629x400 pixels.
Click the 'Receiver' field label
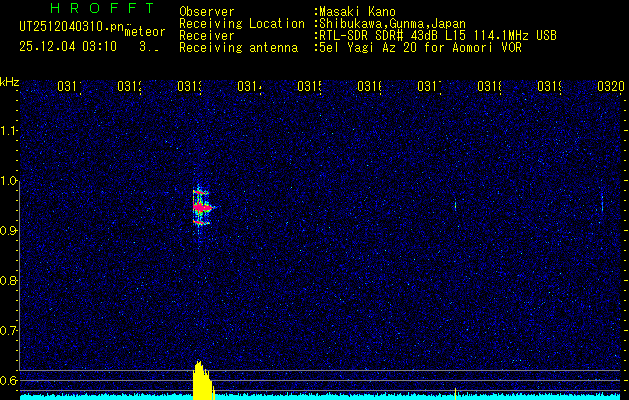[207, 36]
